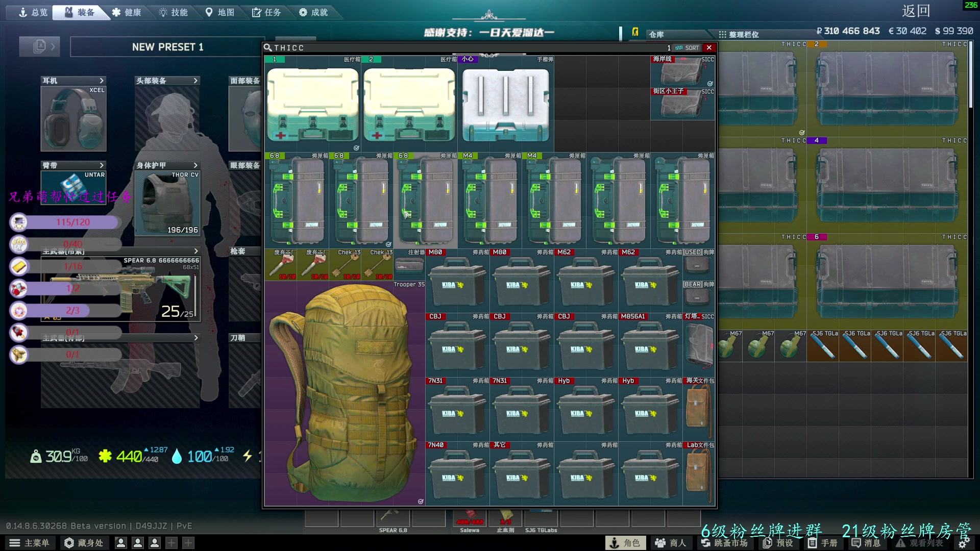Select the 海关 documents case
The height and width of the screenshot is (551, 980).
(699, 409)
